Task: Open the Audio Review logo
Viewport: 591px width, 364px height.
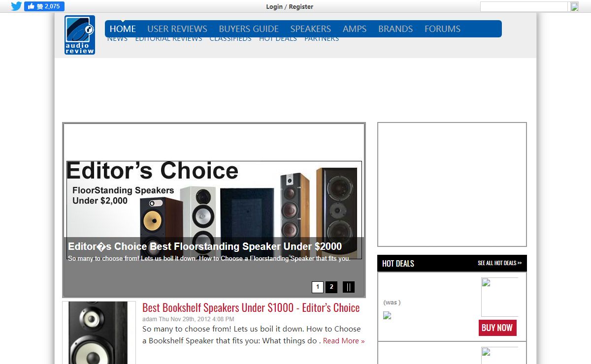Action: point(80,35)
